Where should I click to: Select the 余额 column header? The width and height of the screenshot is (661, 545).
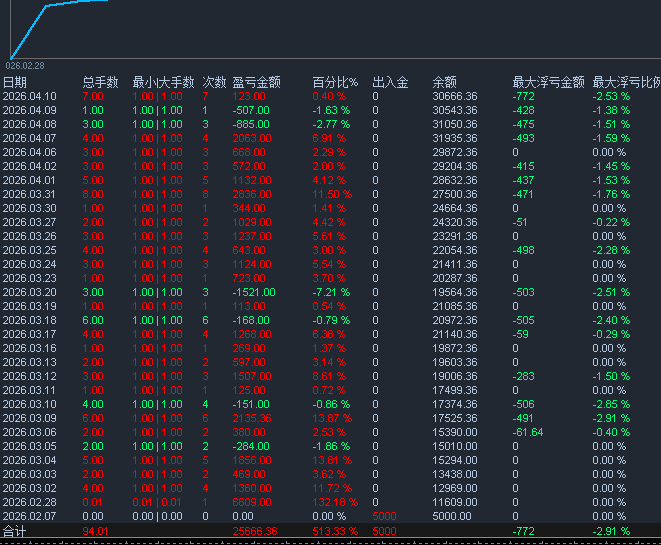(444, 82)
